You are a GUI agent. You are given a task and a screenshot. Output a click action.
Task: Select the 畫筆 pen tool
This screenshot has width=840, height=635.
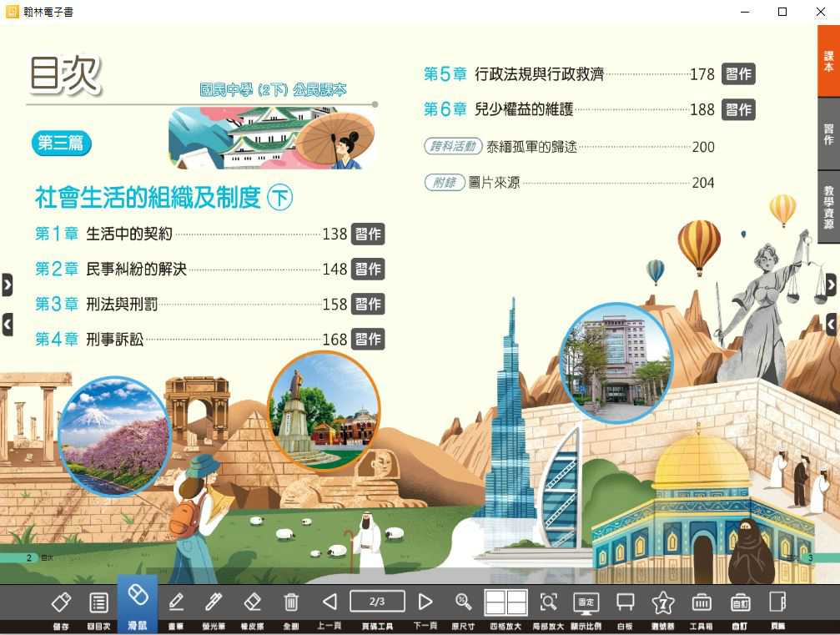pyautogui.click(x=176, y=602)
